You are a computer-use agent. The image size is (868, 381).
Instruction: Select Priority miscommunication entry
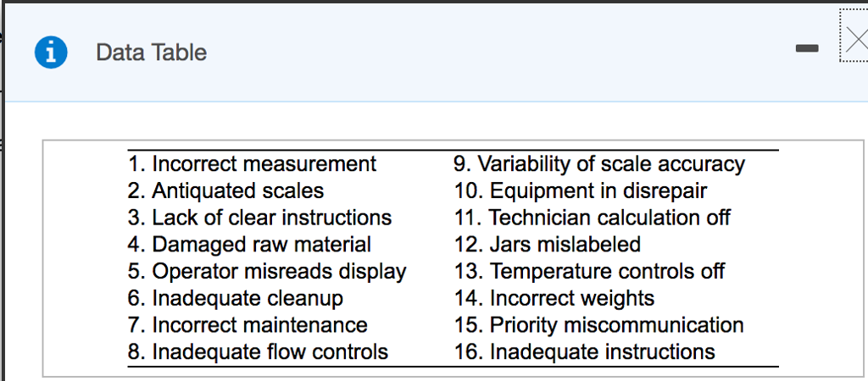598,325
